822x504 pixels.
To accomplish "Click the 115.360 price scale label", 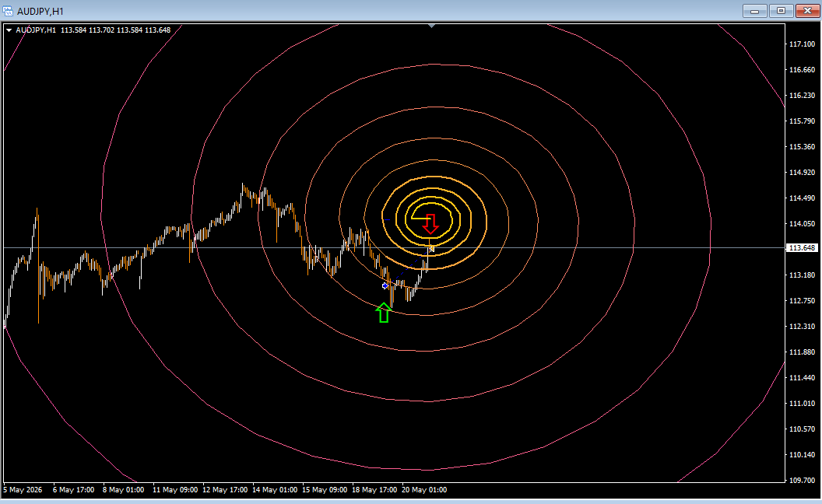I will pos(802,147).
